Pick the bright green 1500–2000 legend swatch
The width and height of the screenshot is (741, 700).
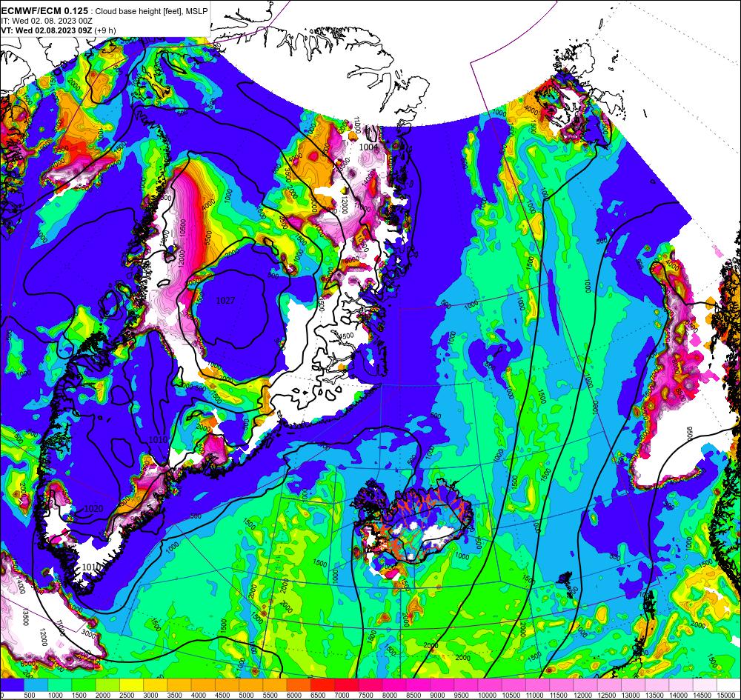coord(84,684)
